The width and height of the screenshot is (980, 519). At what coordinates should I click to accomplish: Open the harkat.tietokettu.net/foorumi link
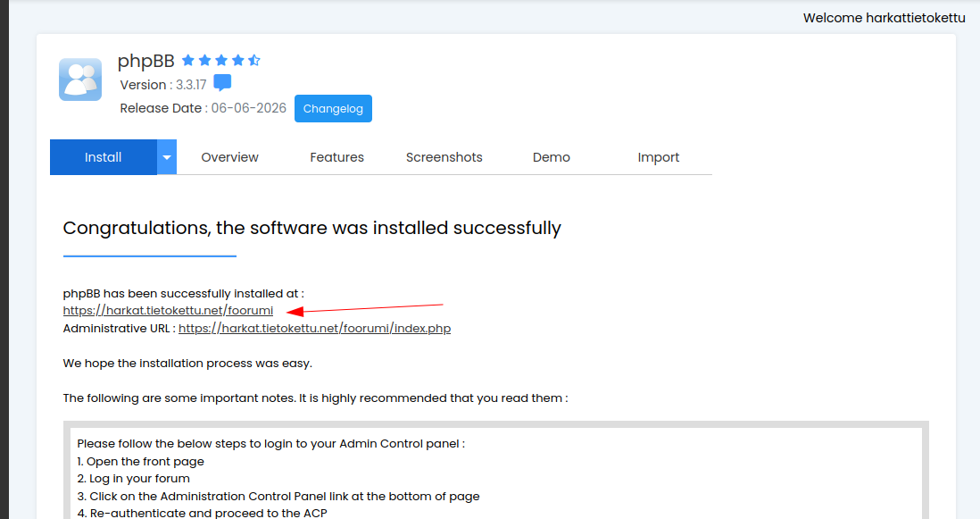point(168,311)
